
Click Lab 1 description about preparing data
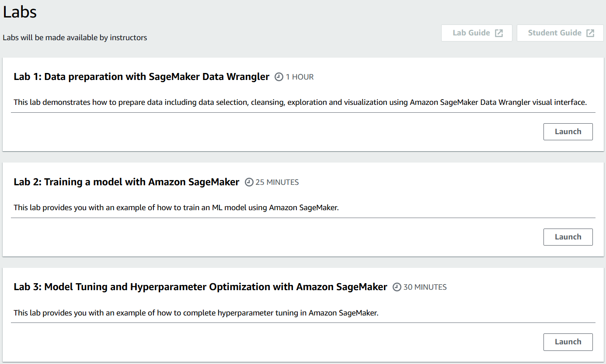[x=300, y=102]
